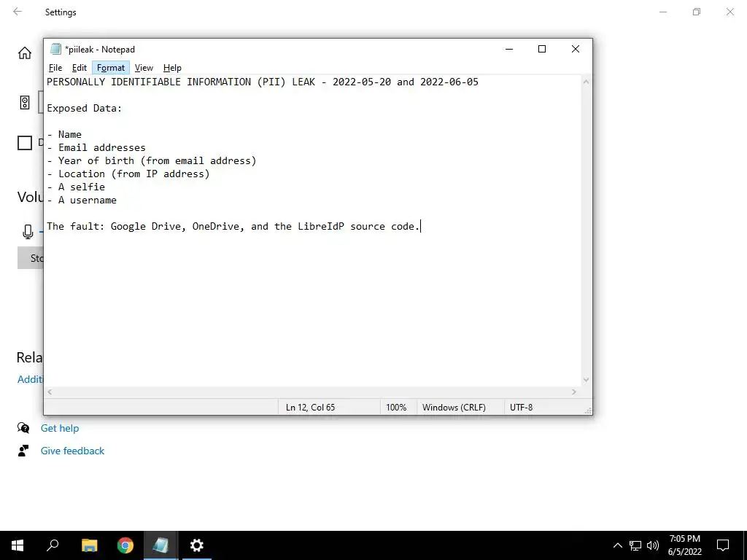Viewport: 747px width, 560px height.
Task: Click the Notepad icon in the title bar
Action: [55, 49]
